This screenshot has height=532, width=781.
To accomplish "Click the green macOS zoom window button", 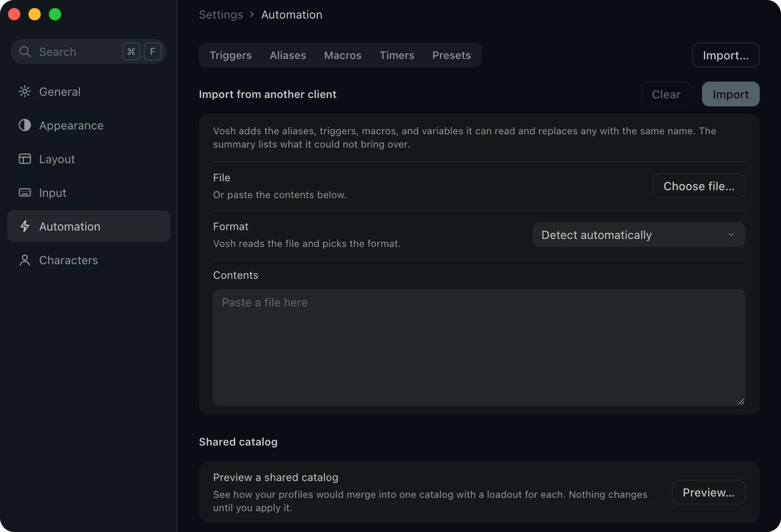I will (x=55, y=14).
